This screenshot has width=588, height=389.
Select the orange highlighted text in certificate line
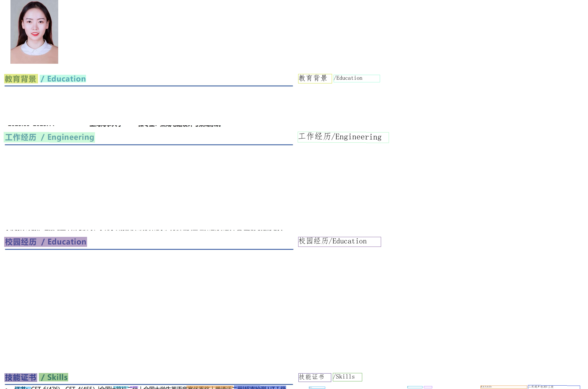click(210, 388)
